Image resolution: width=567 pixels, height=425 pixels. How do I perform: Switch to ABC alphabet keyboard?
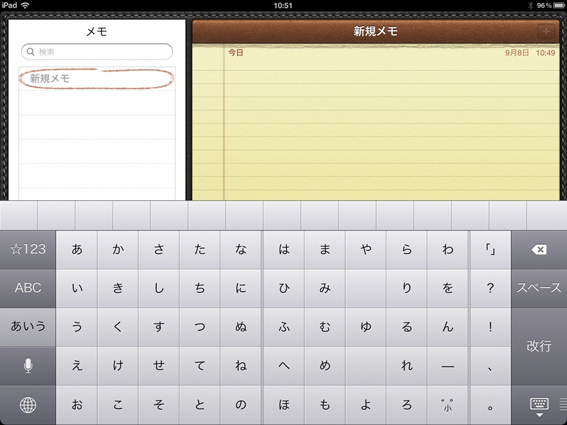(x=28, y=288)
